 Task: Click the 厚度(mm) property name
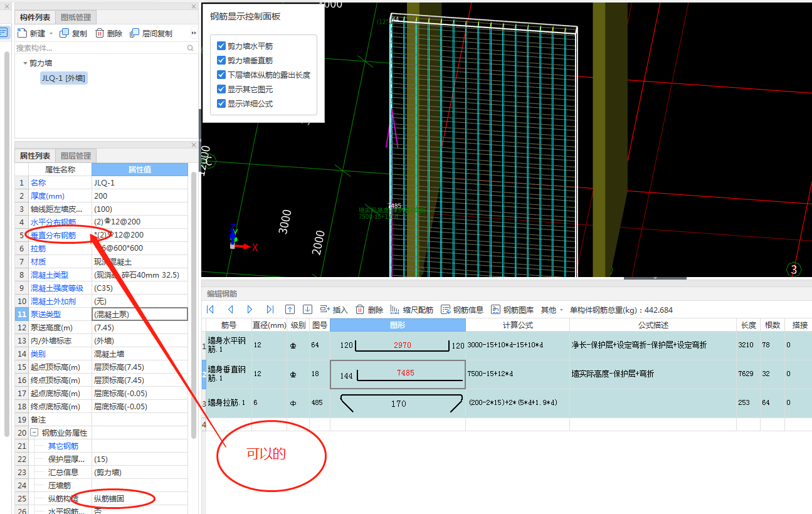(48, 196)
